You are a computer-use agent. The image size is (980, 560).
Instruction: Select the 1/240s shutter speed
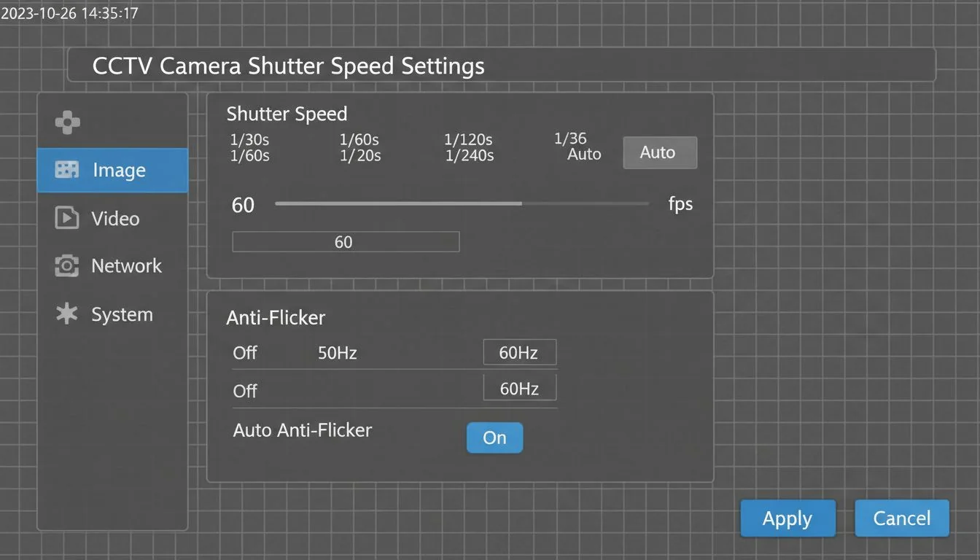470,155
